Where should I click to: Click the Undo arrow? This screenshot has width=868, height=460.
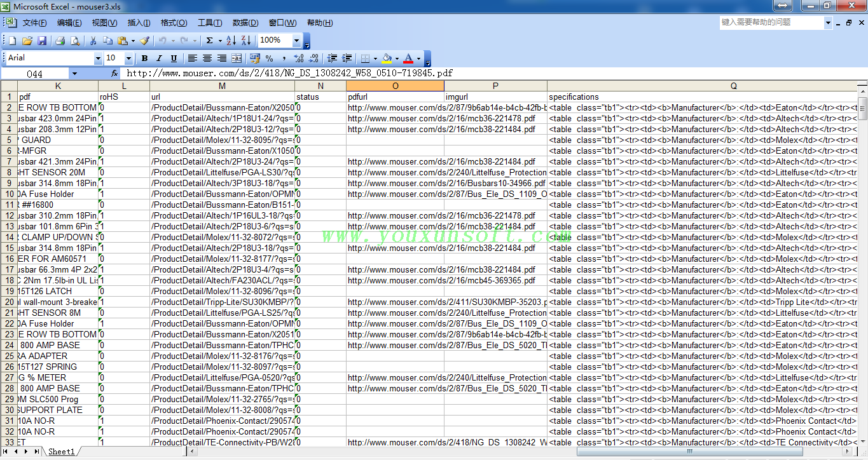[x=162, y=41]
